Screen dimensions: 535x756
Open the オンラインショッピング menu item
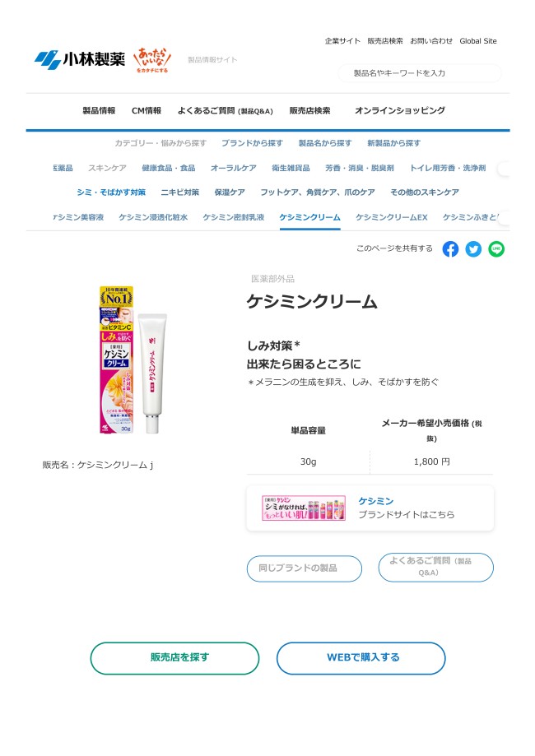pos(400,110)
